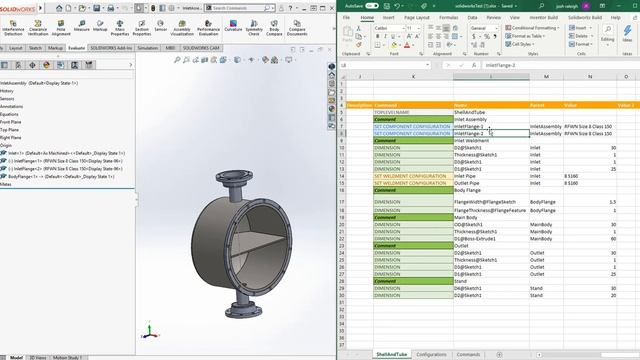
Task: Select the cell containing ShellAndTube
Action: 491,112
